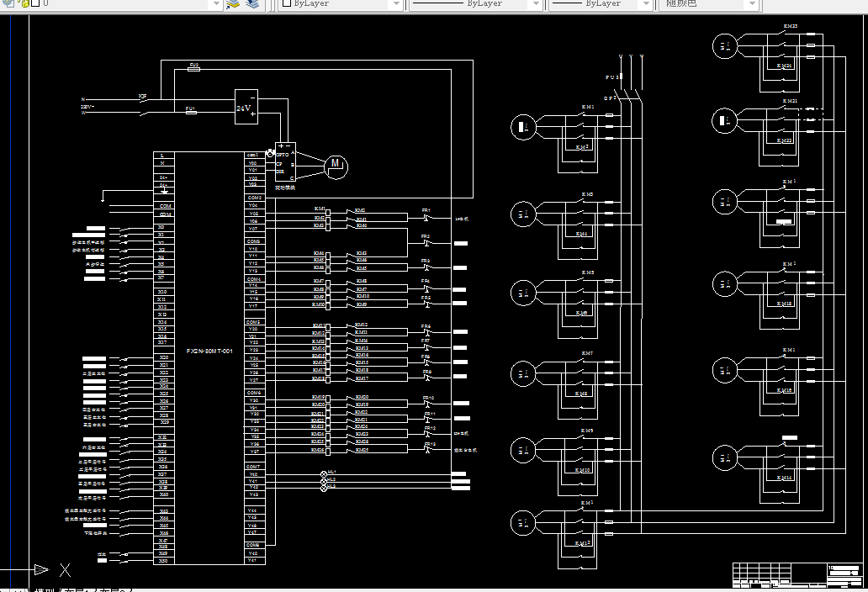Toggle the lock icon for layer 0
The width and height of the screenshot is (868, 592).
pos(25,3)
